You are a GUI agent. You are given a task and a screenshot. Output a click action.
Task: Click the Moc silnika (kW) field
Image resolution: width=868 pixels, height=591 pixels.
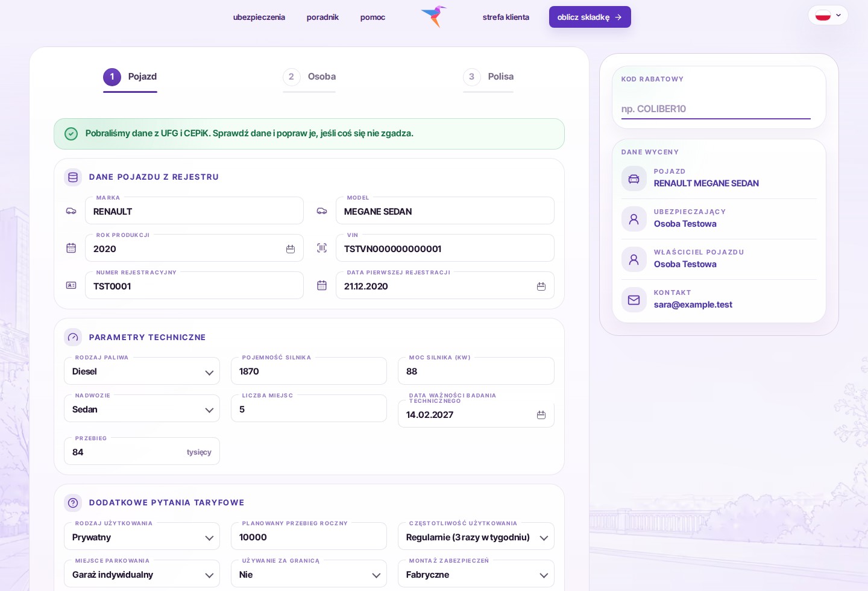(476, 371)
